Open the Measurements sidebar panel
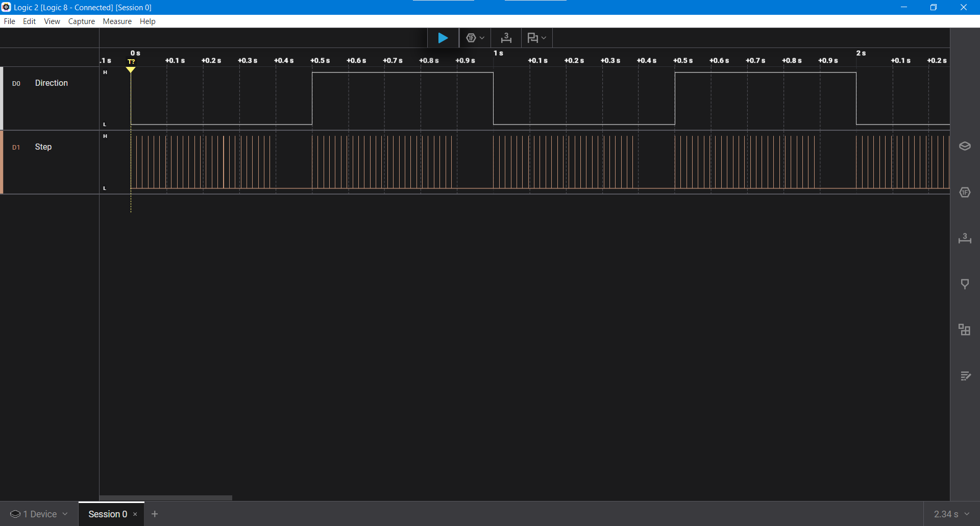This screenshot has height=526, width=980. [965, 238]
